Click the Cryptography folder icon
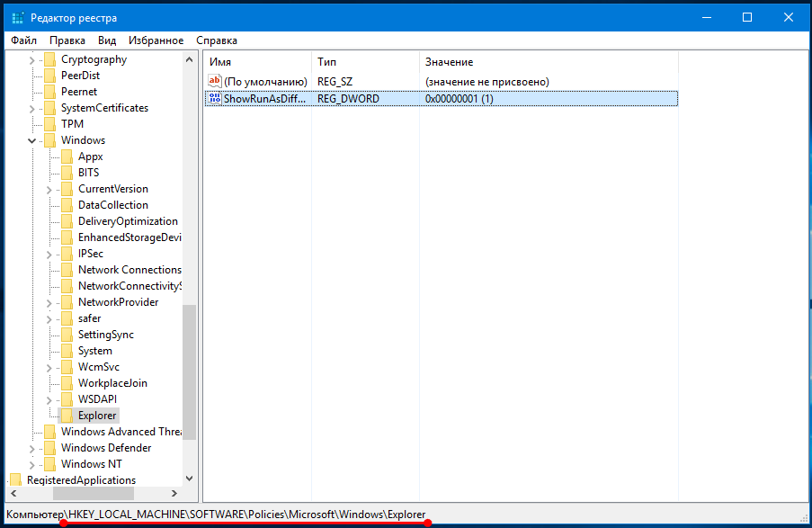The image size is (812, 528). point(49,59)
